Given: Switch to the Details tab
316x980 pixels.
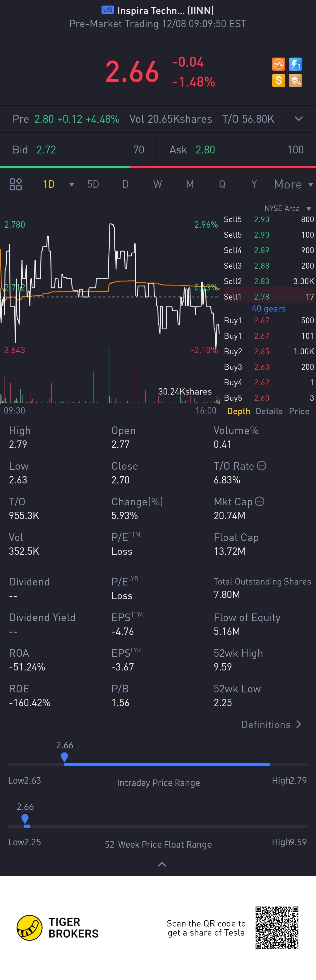Looking at the screenshot, I should coord(269,411).
